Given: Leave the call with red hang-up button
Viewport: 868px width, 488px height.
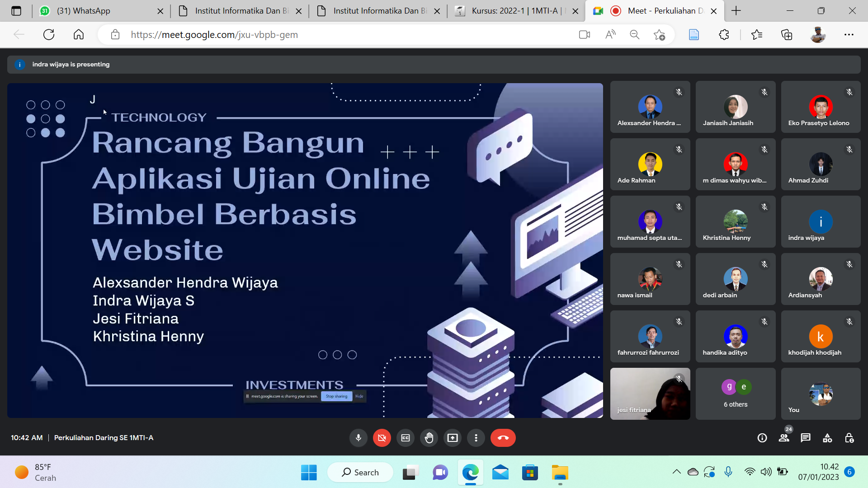Looking at the screenshot, I should pyautogui.click(x=503, y=438).
